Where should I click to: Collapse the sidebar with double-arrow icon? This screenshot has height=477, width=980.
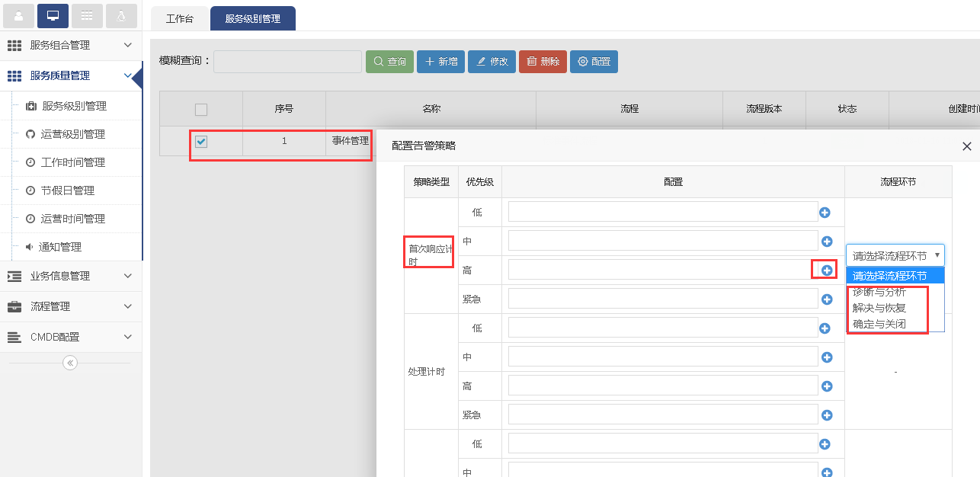(x=70, y=363)
